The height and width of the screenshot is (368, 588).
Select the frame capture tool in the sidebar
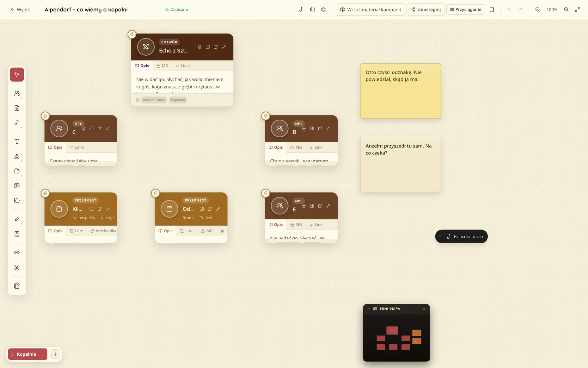tap(17, 267)
